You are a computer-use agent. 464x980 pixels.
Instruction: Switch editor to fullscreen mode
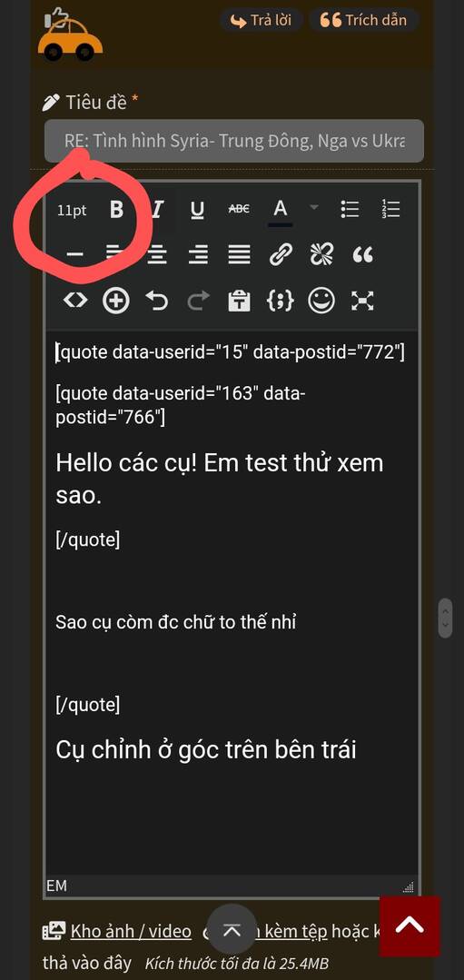(362, 302)
